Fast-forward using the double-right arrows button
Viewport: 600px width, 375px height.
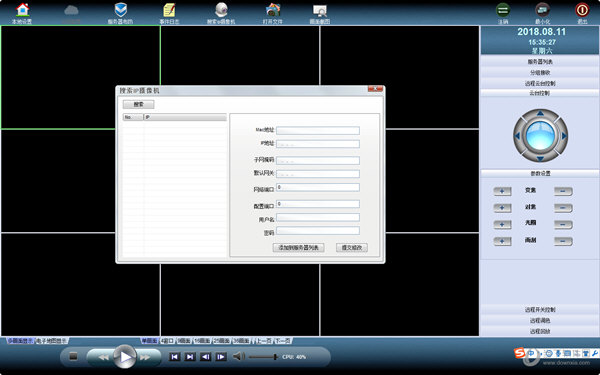pyautogui.click(x=145, y=357)
